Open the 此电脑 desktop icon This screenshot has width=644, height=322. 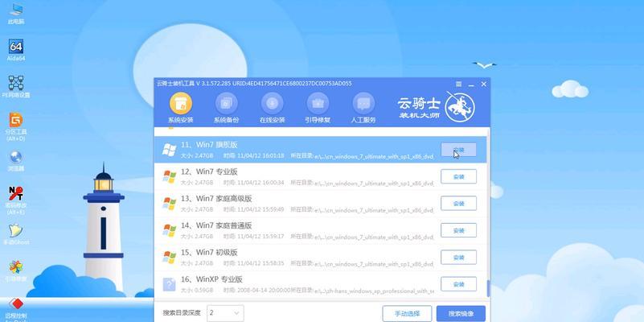coord(16,13)
